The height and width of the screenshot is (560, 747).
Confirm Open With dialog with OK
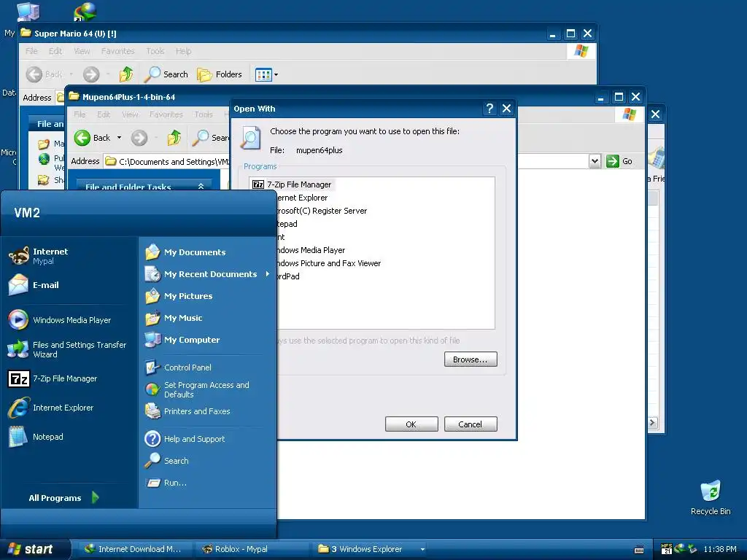pos(411,424)
